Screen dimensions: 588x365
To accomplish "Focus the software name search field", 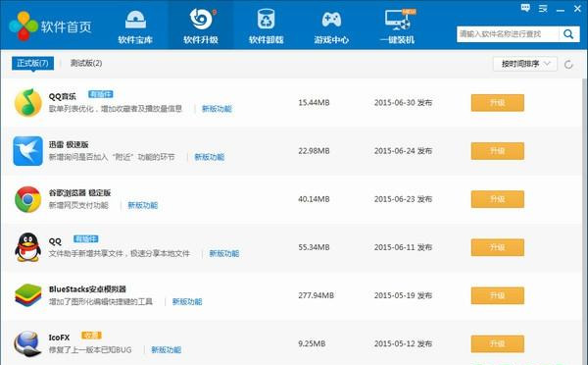I will (x=508, y=34).
